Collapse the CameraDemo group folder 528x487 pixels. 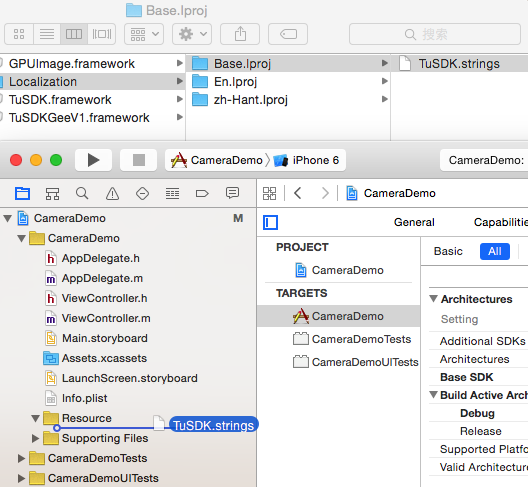(x=21, y=238)
